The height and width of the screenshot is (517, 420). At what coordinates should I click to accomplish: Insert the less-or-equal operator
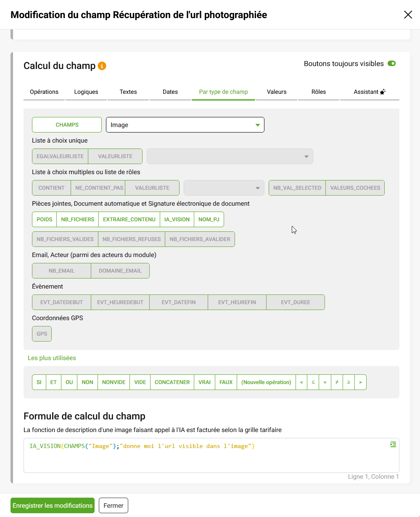tap(313, 382)
